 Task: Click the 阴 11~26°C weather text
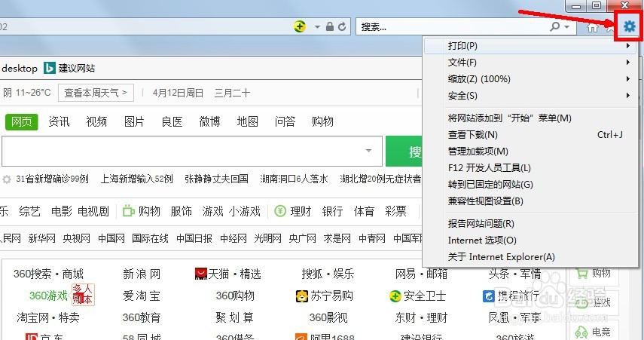(27, 93)
